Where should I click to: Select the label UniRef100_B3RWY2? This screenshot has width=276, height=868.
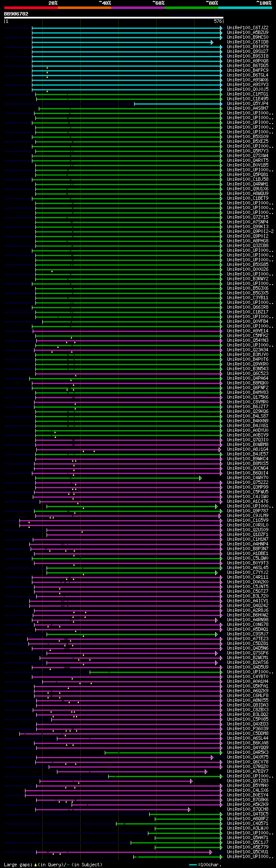pos(248,279)
